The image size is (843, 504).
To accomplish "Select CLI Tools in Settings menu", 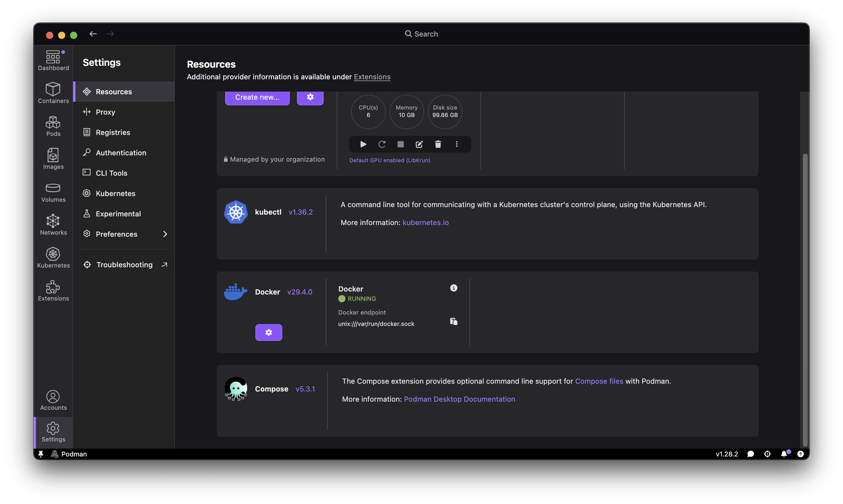I will pyautogui.click(x=124, y=173).
